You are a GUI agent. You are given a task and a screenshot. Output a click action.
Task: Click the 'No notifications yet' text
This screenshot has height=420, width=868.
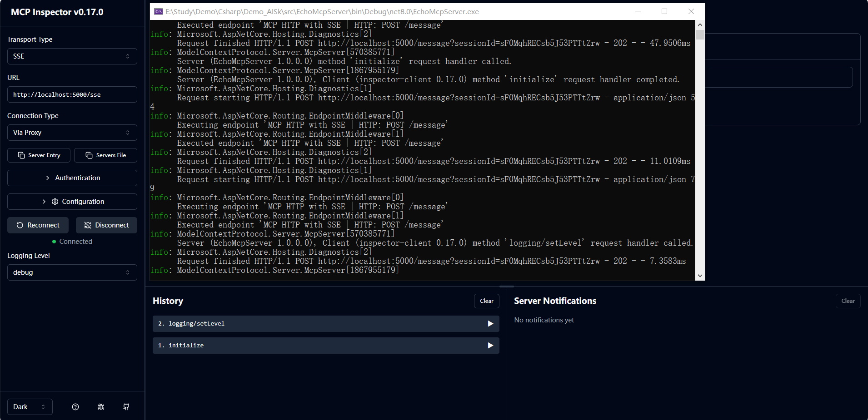tap(544, 320)
